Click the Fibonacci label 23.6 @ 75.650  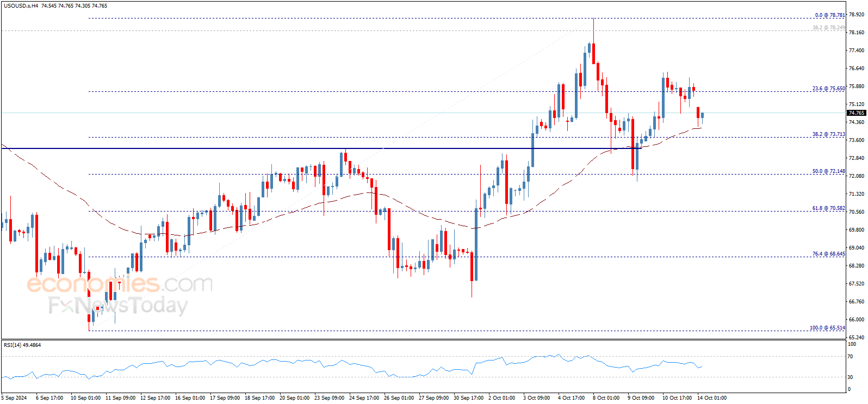coord(829,89)
